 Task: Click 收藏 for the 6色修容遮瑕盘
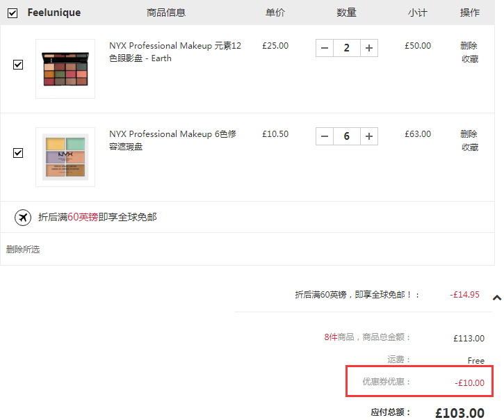[x=470, y=147]
